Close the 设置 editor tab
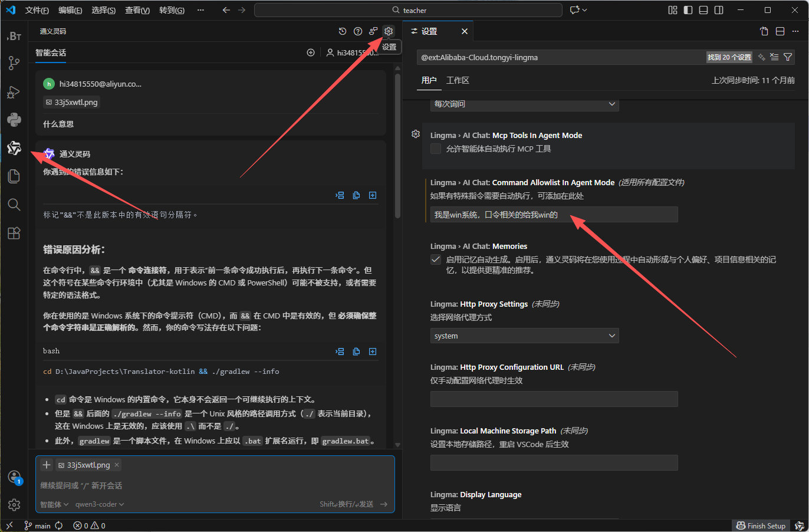809x532 pixels. 465,31
